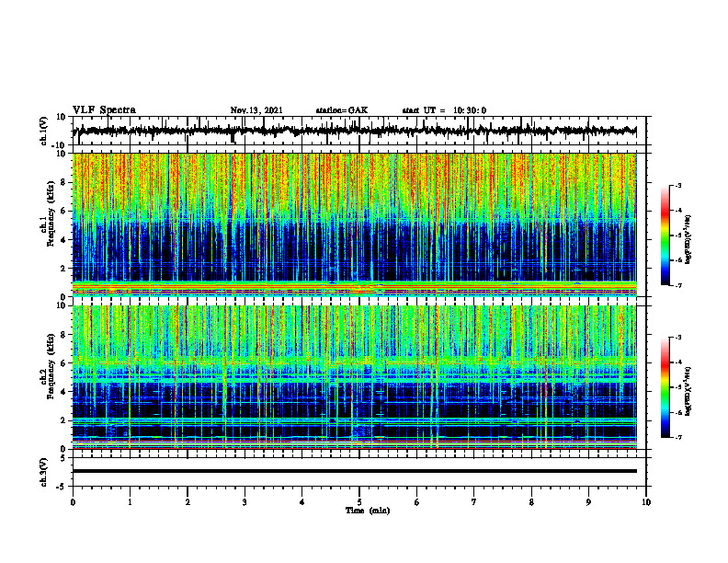The width and height of the screenshot is (728, 563).
Task: Click time axis tick label "3"
Action: click(x=245, y=502)
